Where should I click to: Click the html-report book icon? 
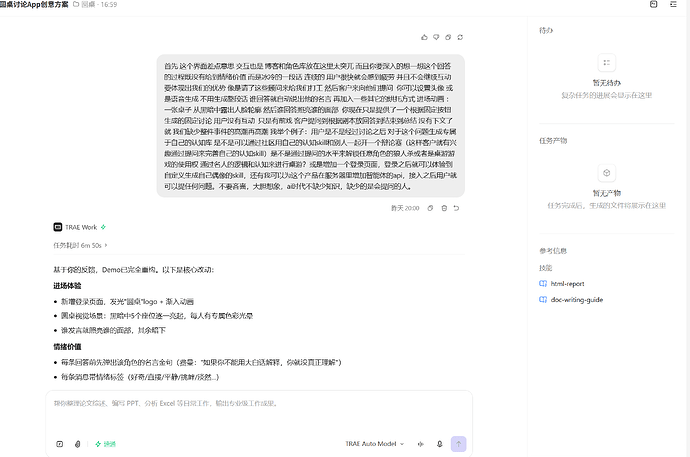[x=543, y=284]
